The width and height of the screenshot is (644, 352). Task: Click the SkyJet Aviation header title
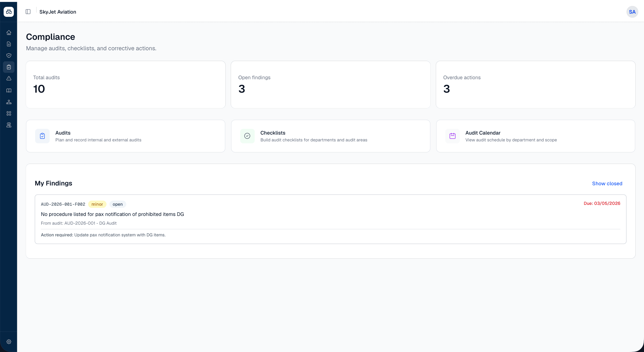58,12
